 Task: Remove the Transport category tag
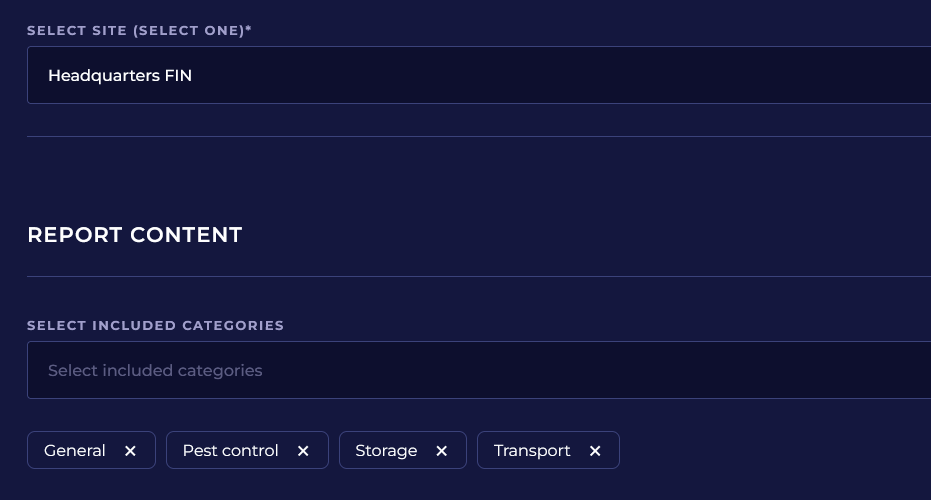pos(595,451)
